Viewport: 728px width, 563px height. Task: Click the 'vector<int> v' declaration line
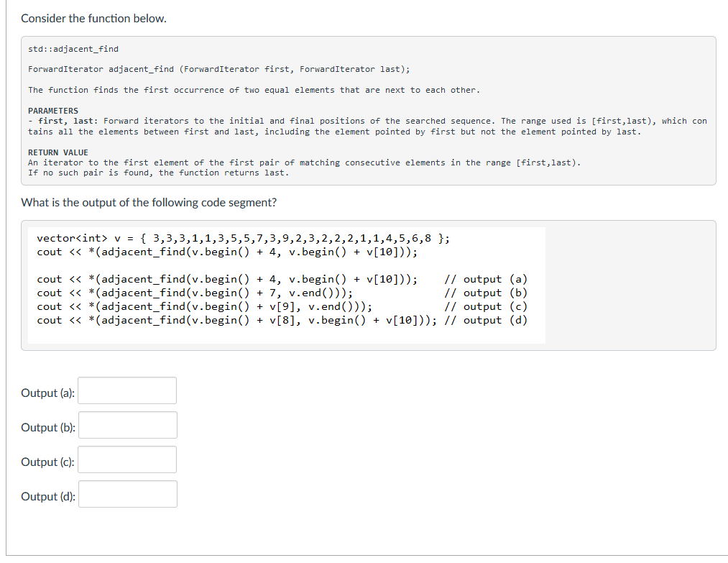(244, 238)
